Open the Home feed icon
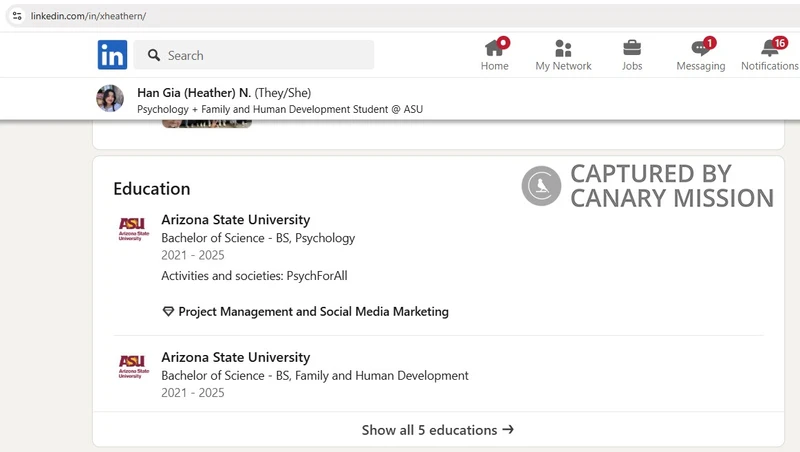Image resolution: width=800 pixels, height=452 pixels. tap(494, 48)
